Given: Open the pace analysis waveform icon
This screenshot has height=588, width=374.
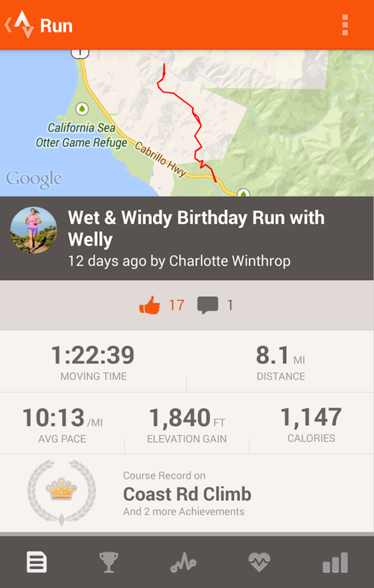Looking at the screenshot, I should click(186, 562).
